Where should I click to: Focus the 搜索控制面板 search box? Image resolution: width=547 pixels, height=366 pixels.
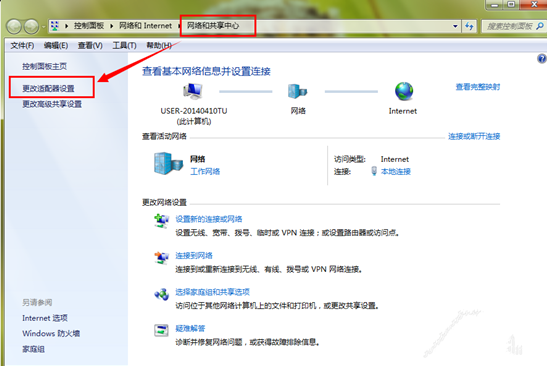509,26
